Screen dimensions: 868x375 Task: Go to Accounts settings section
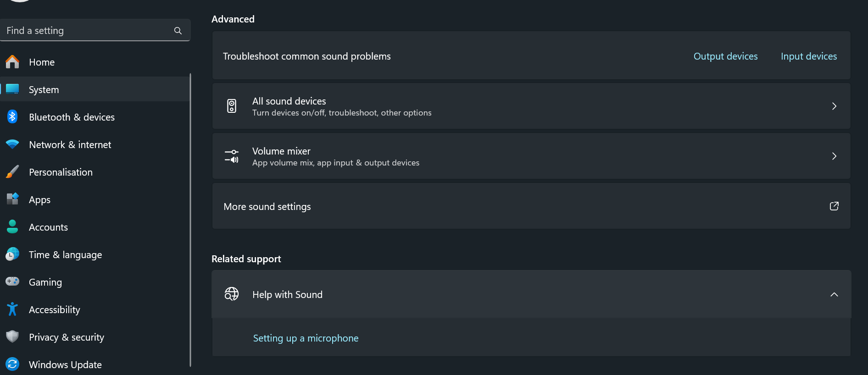point(48,227)
